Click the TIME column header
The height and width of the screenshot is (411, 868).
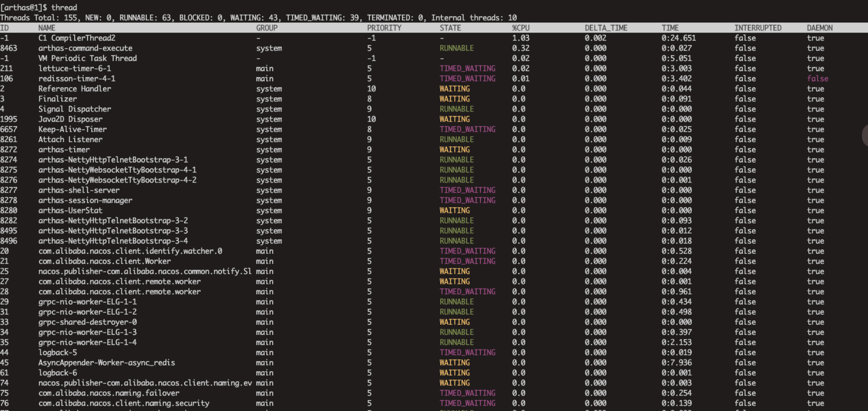click(x=670, y=28)
